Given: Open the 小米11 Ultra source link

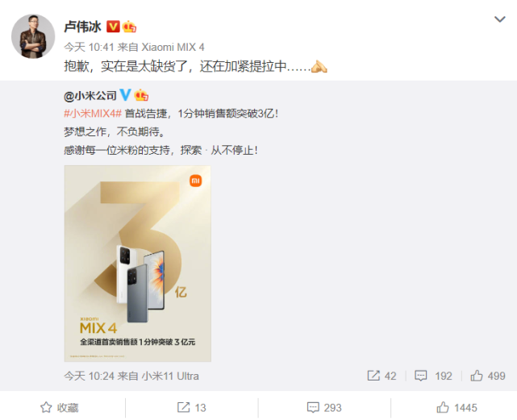Looking at the screenshot, I should point(170,376).
